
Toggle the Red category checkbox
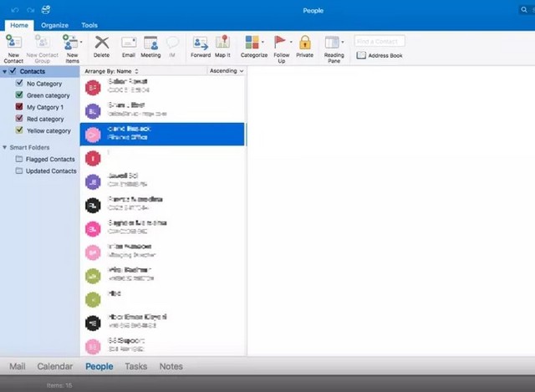point(19,119)
